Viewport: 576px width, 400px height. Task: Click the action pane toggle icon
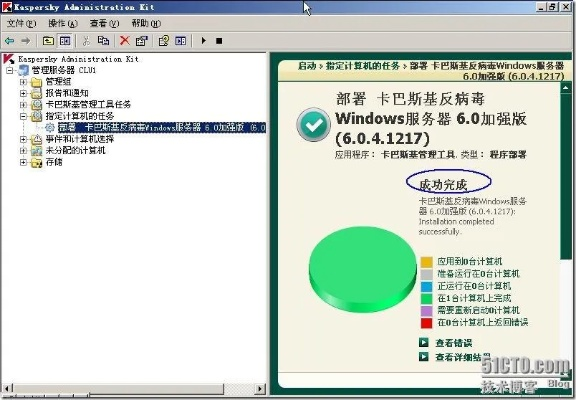tap(181, 41)
